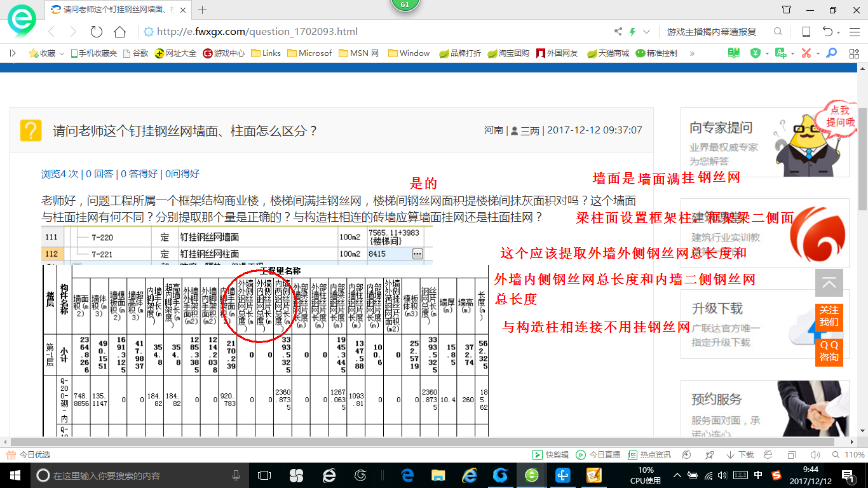Open the green reading book extension icon
Image resolution: width=868 pixels, height=488 pixels.
(734, 53)
